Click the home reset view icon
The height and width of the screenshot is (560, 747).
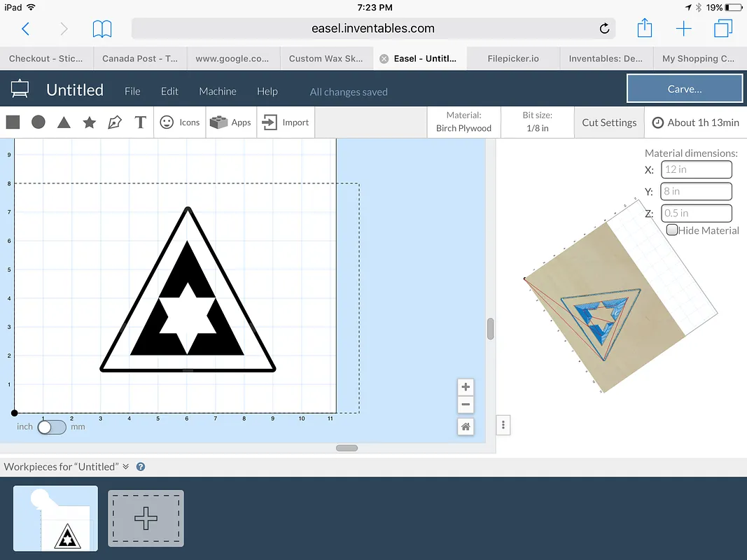coord(466,426)
